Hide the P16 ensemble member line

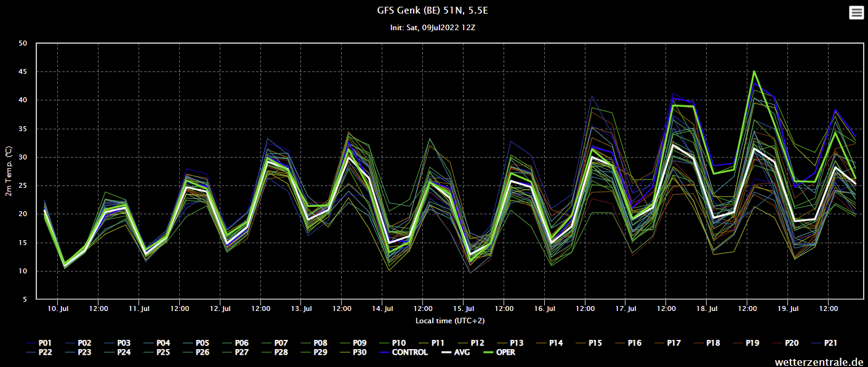(628, 342)
